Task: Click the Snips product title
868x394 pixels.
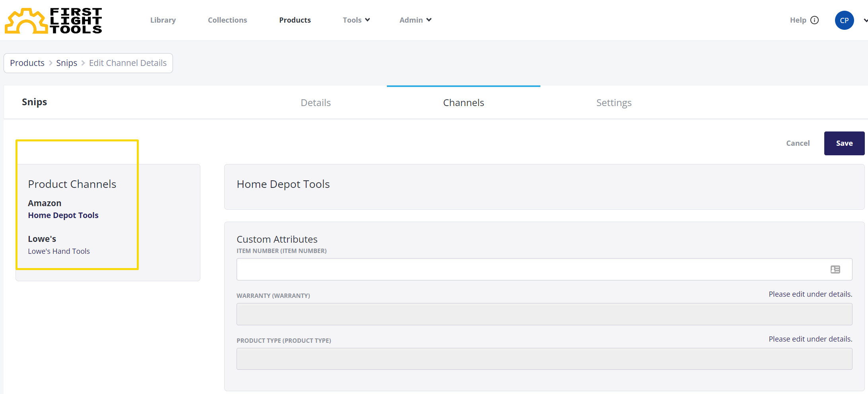Action: [34, 102]
